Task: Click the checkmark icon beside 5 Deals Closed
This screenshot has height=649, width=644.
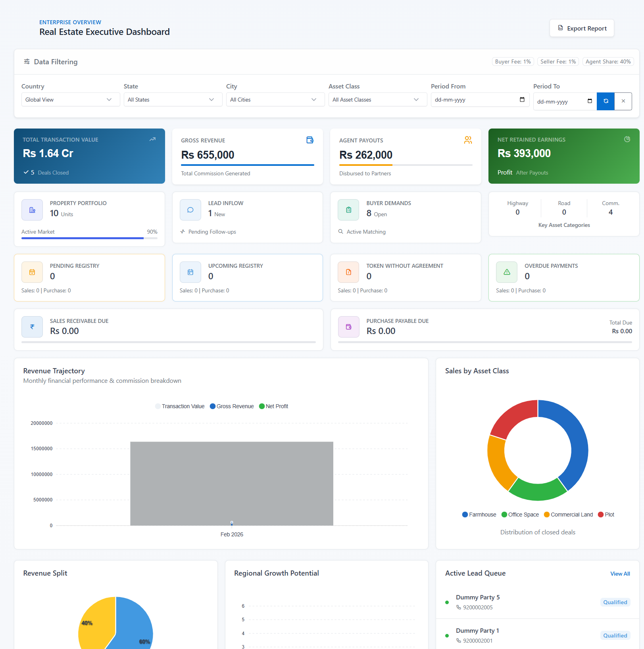Action: click(26, 172)
